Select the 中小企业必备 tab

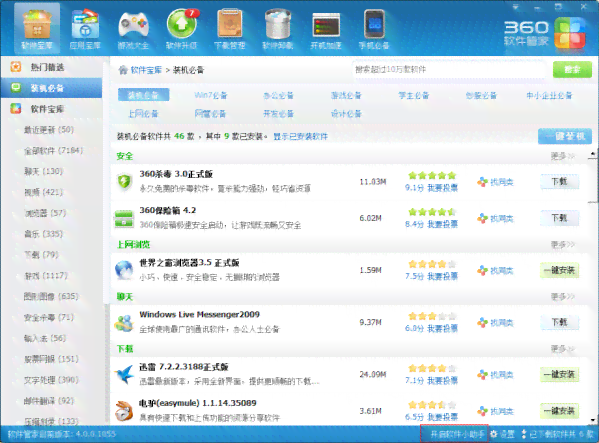549,95
